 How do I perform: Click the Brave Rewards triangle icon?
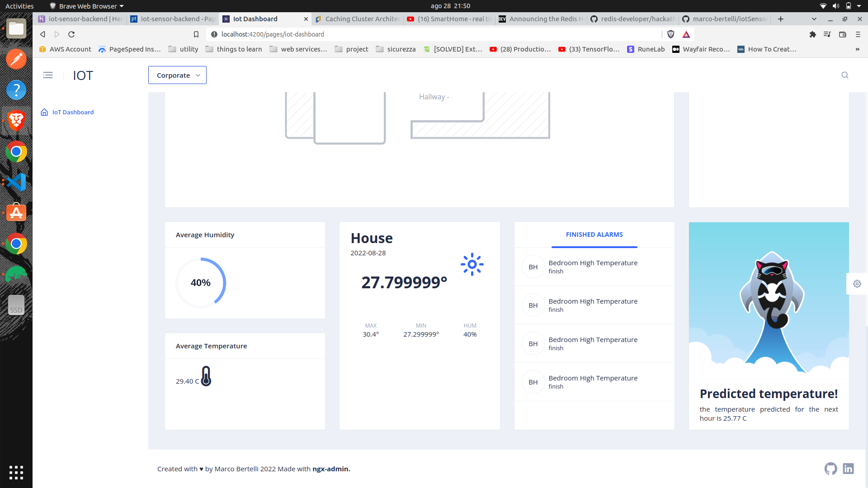click(x=686, y=34)
